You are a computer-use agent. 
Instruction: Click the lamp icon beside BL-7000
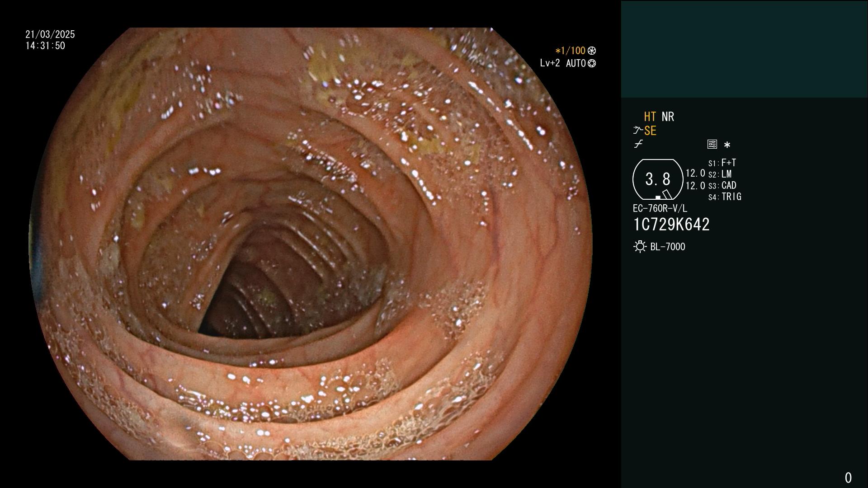click(x=640, y=247)
